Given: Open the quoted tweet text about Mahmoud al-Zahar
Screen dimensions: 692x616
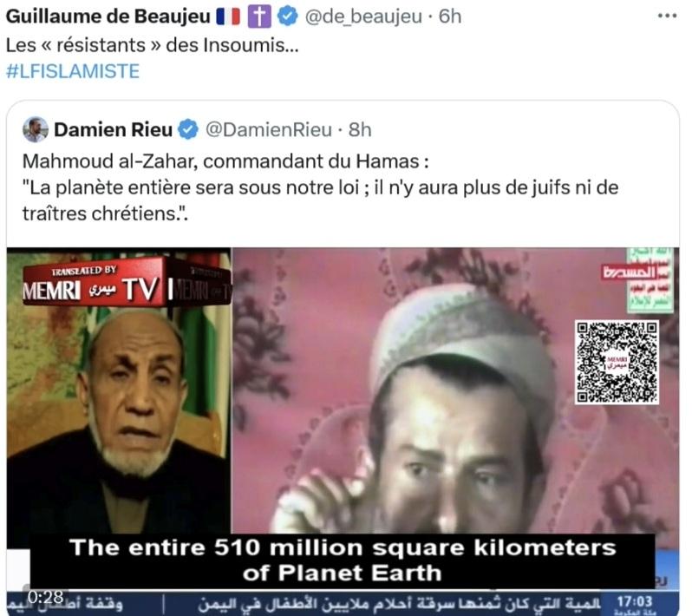Looking at the screenshot, I should coord(320,187).
